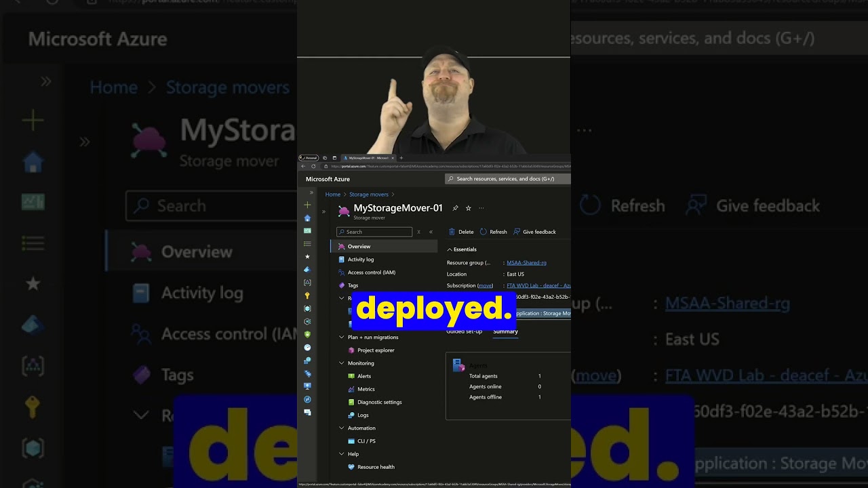Collapse the Essentials section

click(x=450, y=249)
